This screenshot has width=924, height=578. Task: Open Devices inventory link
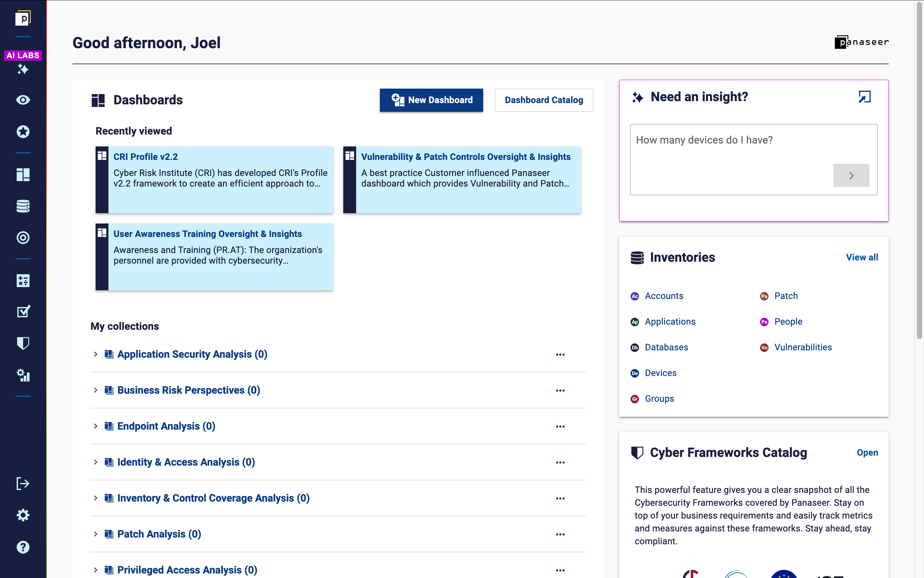(661, 373)
